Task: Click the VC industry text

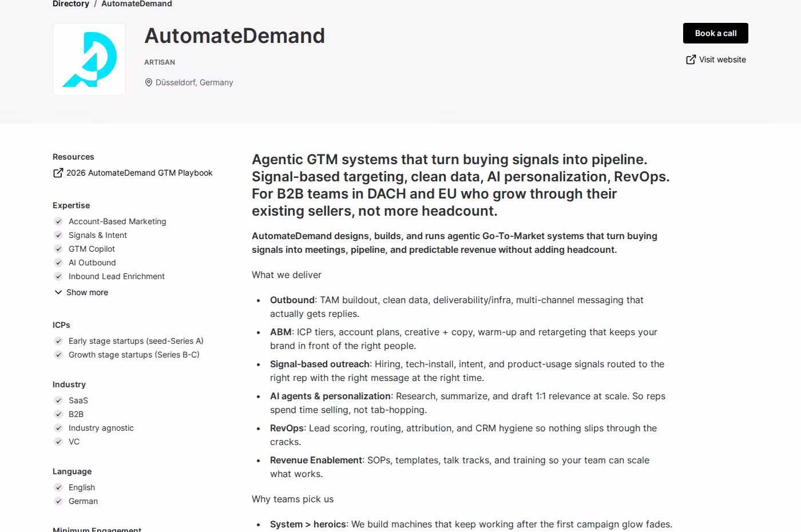Action: [74, 442]
